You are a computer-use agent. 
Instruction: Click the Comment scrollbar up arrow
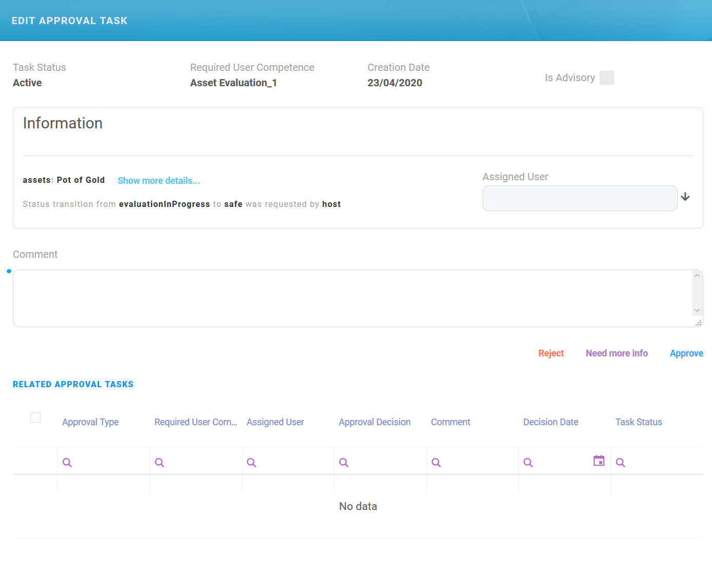coord(698,275)
